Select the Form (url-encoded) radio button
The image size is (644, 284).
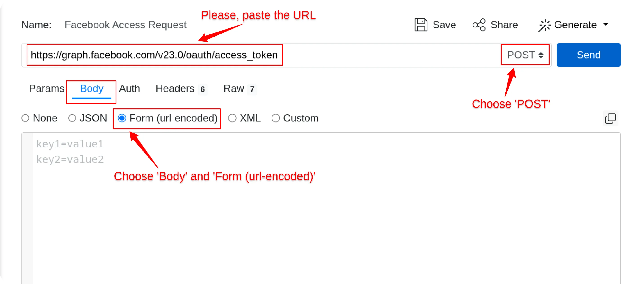[x=122, y=118]
